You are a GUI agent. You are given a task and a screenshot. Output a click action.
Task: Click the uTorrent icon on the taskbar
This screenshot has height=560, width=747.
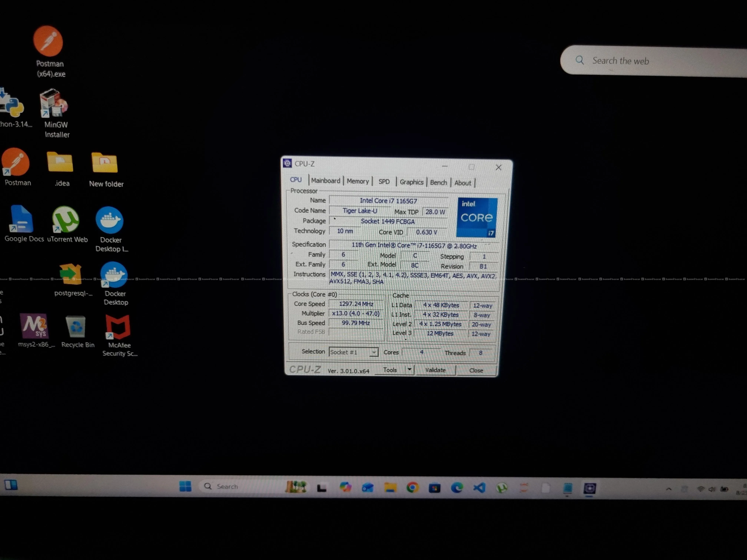(x=502, y=488)
